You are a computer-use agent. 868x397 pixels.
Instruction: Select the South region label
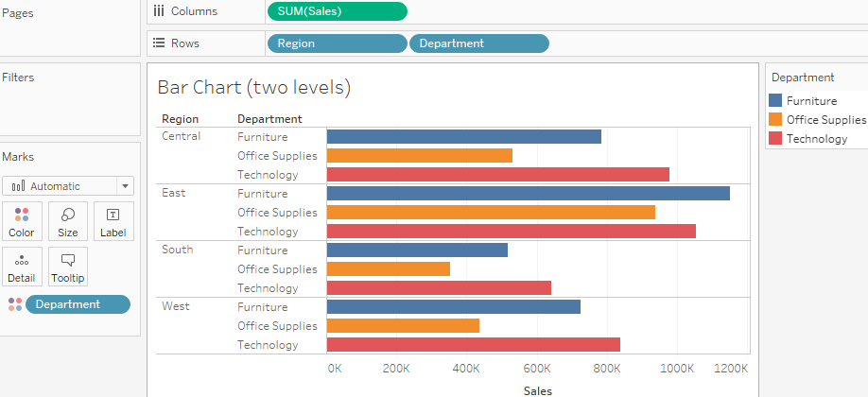coord(177,250)
